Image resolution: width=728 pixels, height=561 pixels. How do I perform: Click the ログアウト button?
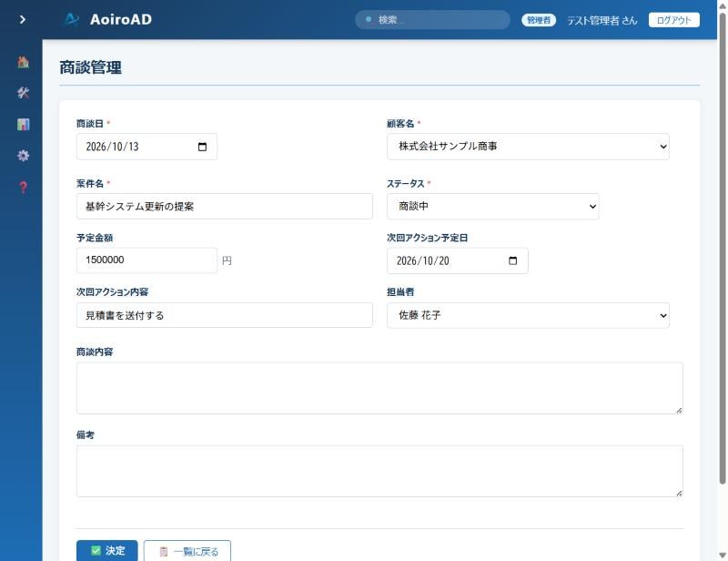coord(673,20)
